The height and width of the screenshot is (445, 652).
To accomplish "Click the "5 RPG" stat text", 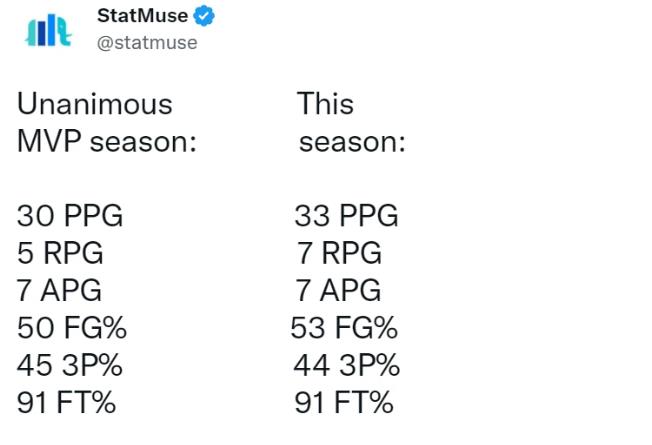I will tap(60, 253).
